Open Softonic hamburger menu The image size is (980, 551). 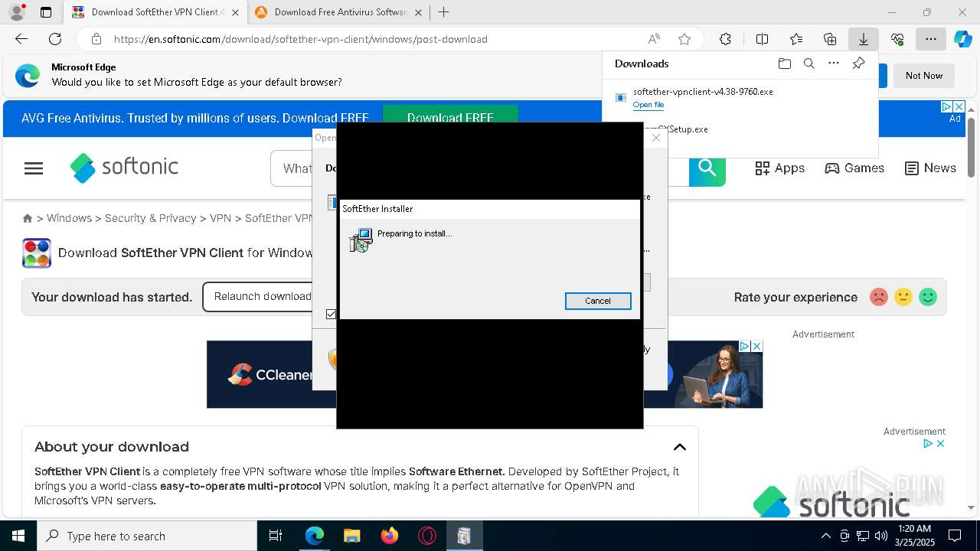click(x=34, y=168)
